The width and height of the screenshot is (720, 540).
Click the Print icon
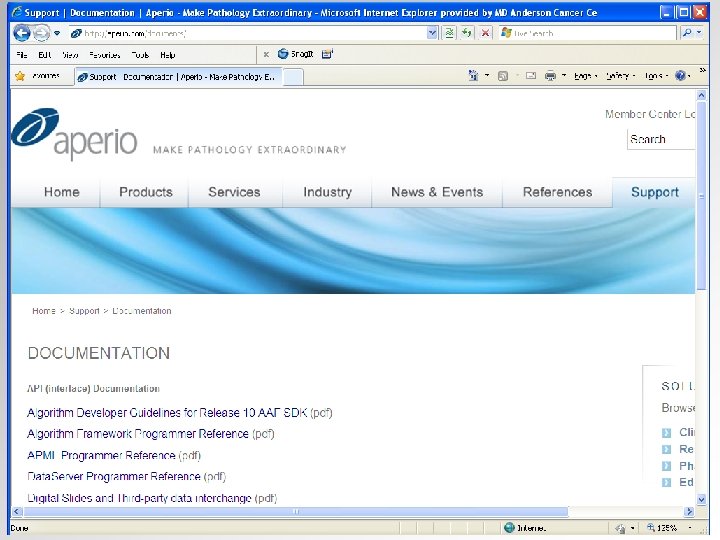pos(550,76)
